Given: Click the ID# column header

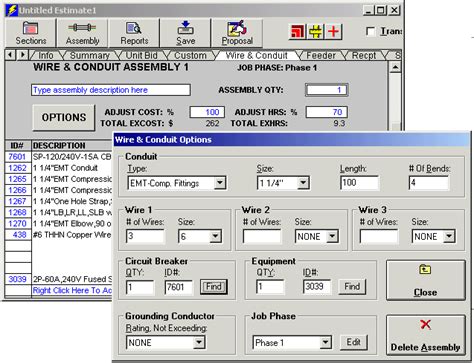Looking at the screenshot, I should (x=18, y=146).
